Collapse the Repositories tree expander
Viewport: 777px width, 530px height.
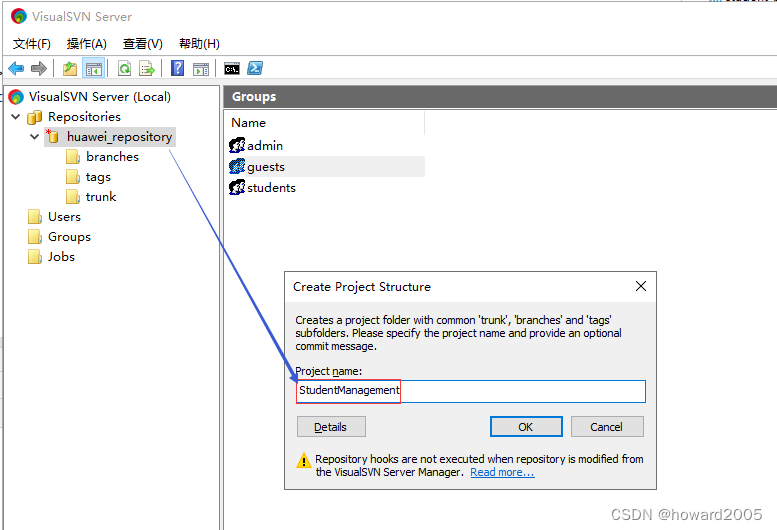16,117
